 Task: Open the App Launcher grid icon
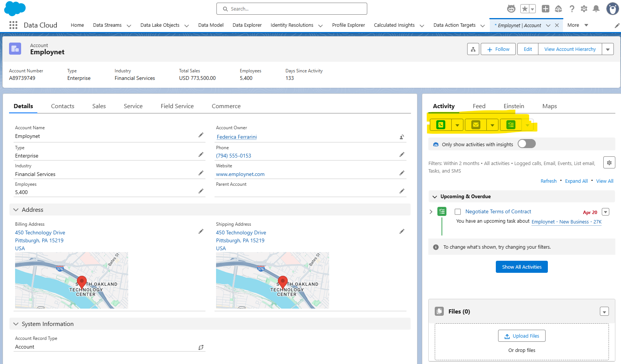click(x=13, y=25)
